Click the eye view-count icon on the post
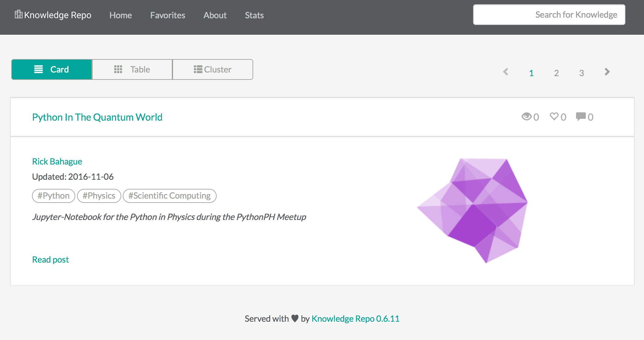 pyautogui.click(x=526, y=117)
